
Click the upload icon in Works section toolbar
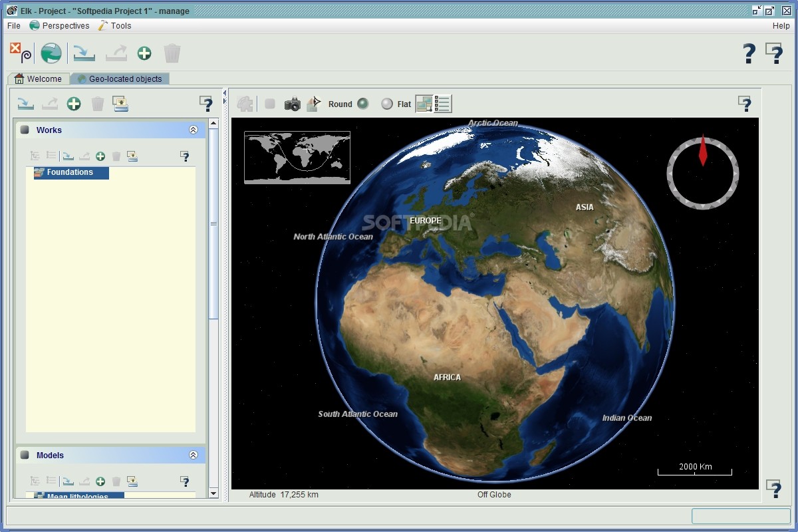(132, 156)
